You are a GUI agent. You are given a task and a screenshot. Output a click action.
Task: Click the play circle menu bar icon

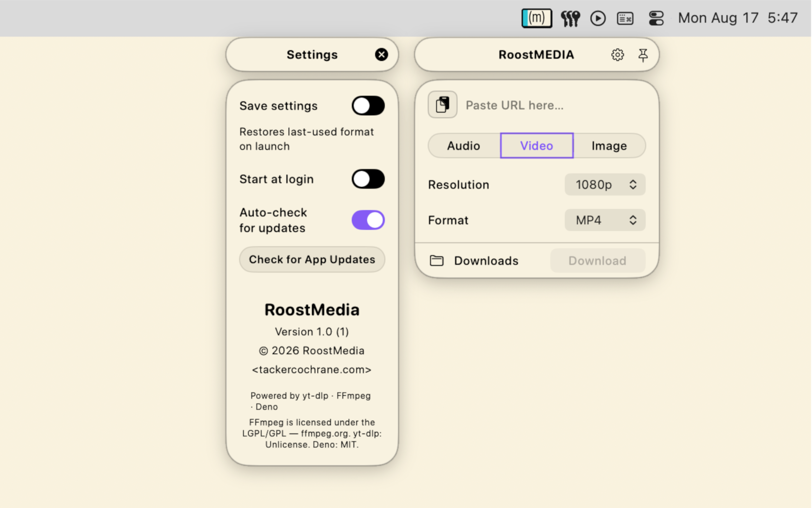pos(598,18)
